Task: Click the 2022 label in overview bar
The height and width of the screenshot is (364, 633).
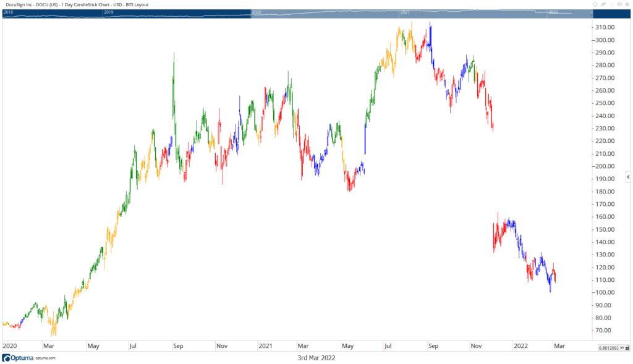Action: point(553,12)
